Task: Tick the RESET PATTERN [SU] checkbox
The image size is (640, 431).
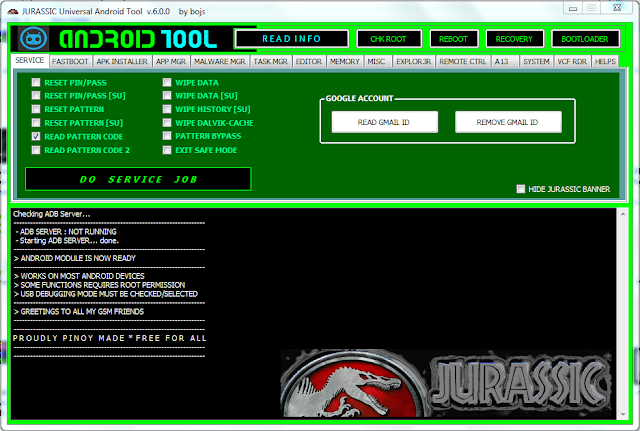Action: pos(36,123)
